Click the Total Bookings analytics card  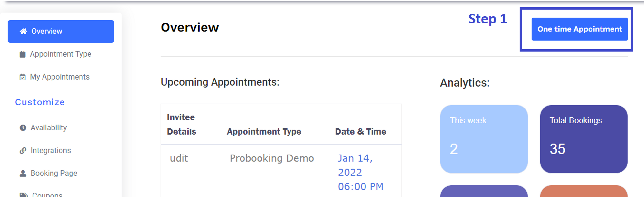pos(583,139)
